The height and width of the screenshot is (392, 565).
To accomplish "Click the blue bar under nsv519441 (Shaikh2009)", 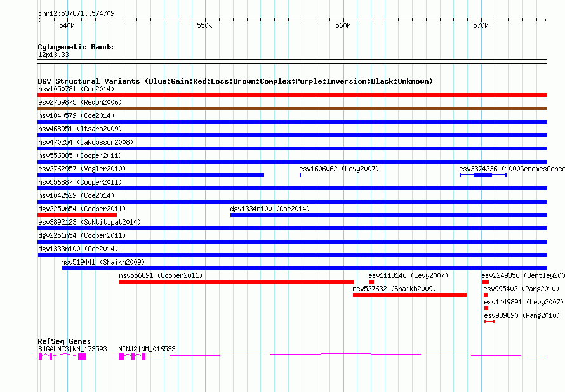I will tap(305, 268).
